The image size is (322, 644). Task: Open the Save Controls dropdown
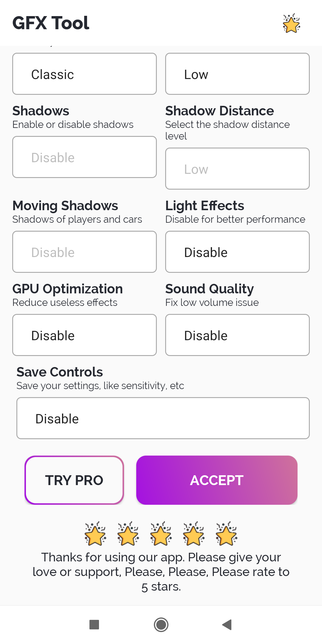163,418
